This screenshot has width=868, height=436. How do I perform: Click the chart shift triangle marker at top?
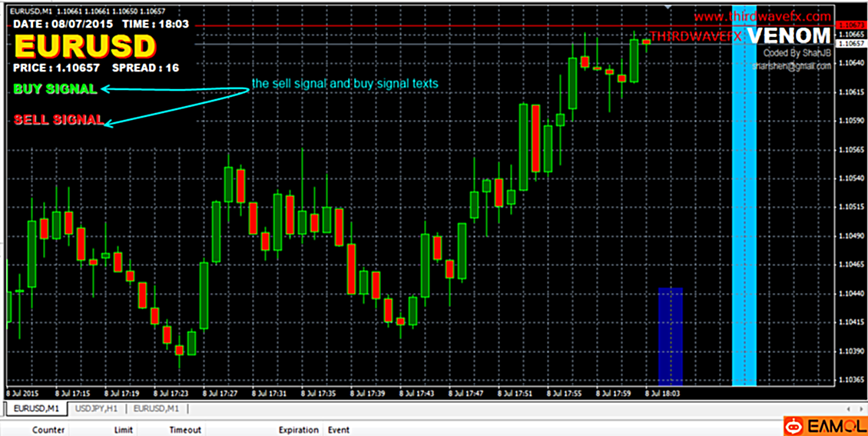point(668,7)
